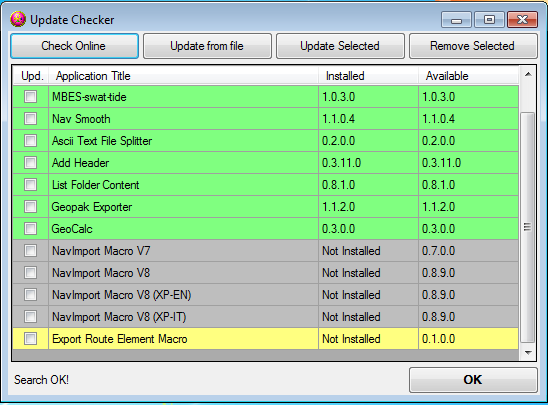This screenshot has height=405, width=548.
Task: Click the NavImport Macro V8 (XP-IT) title
Action: [183, 317]
